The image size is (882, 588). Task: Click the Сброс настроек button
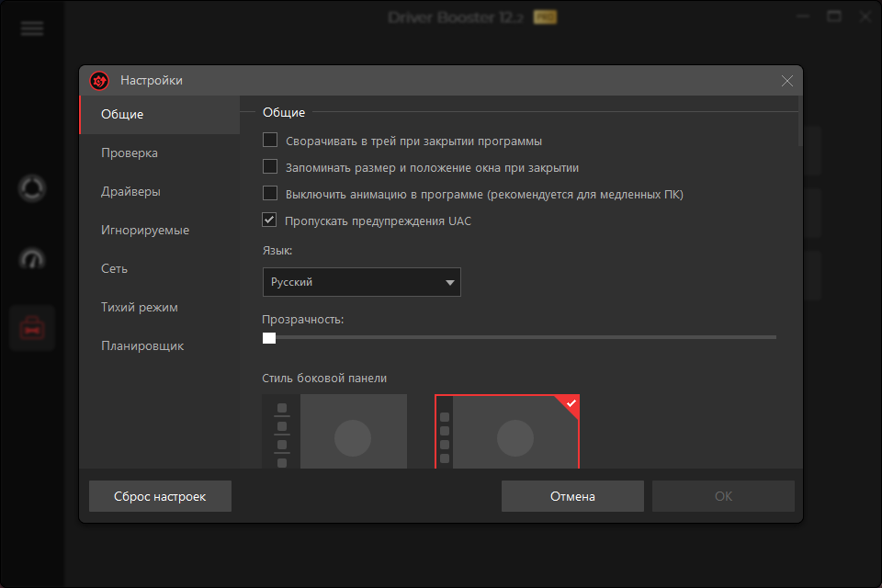[x=160, y=496]
